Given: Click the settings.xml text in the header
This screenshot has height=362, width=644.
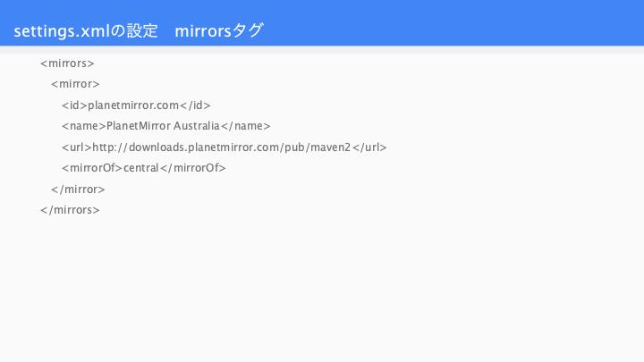Looking at the screenshot, I should coord(62,31).
